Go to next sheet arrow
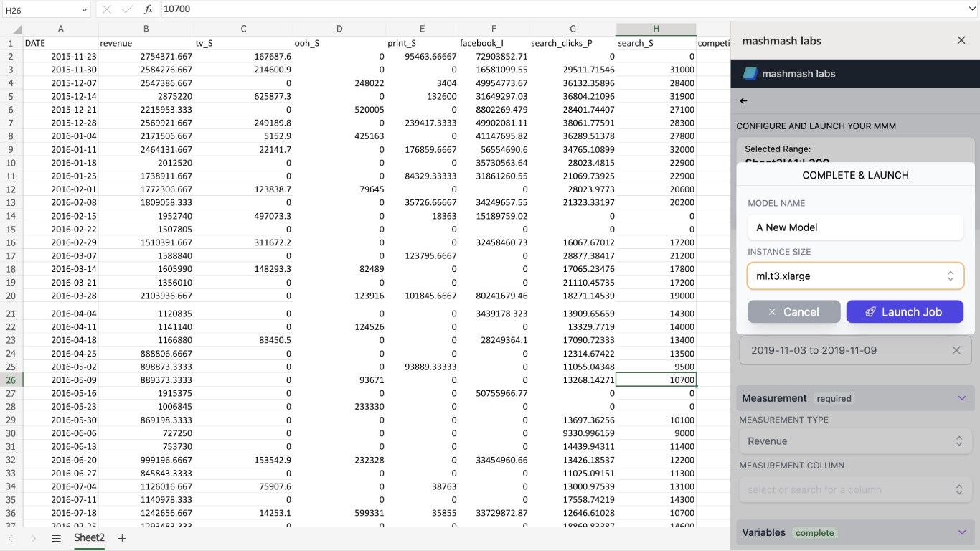980x551 pixels. click(x=33, y=538)
